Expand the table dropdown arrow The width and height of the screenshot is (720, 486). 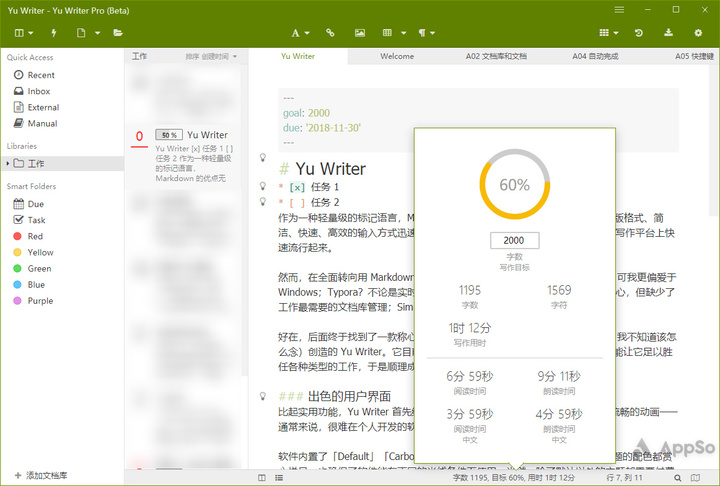pos(404,33)
